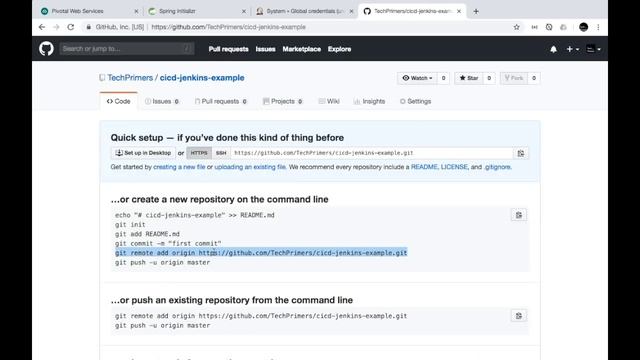Image resolution: width=640 pixels, height=360 pixels.
Task: Open the user avatar dropdown
Action: point(593,49)
